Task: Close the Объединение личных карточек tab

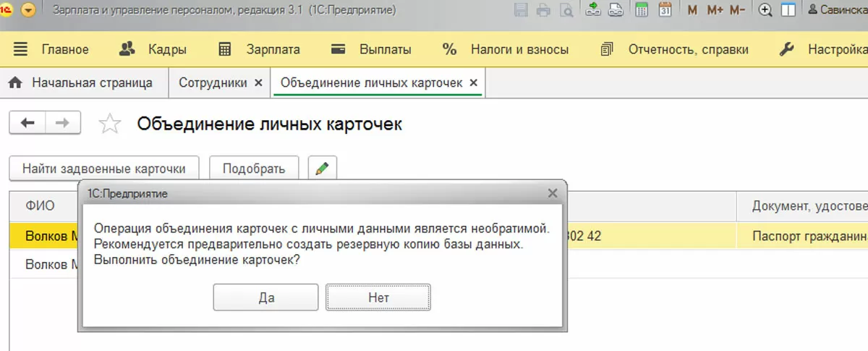Action: point(473,83)
